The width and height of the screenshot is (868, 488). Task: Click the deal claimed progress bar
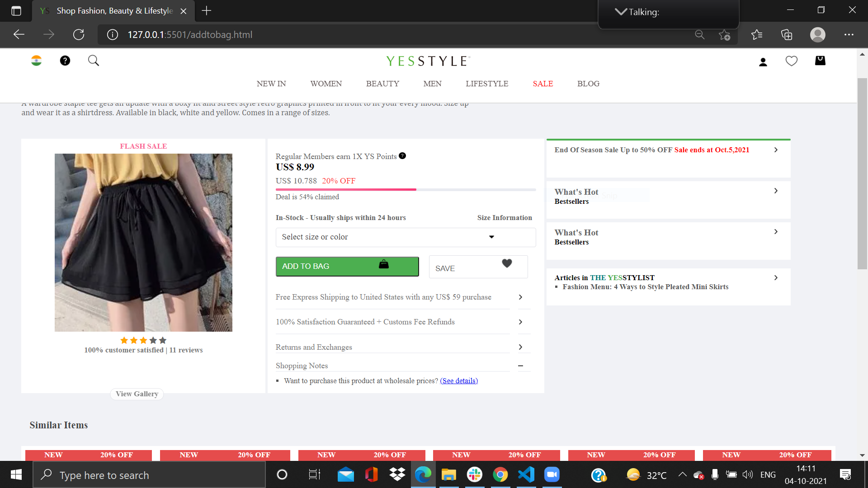point(406,190)
